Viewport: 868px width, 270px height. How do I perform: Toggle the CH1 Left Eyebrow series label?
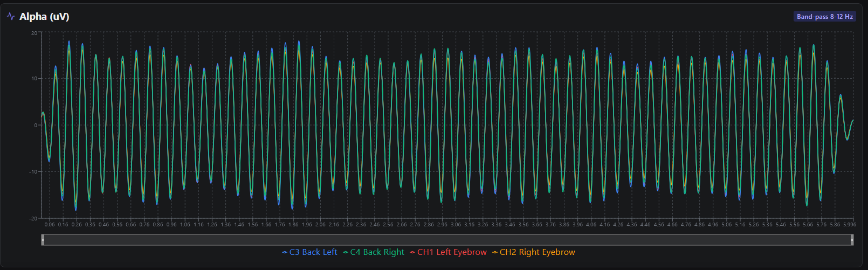[451, 252]
